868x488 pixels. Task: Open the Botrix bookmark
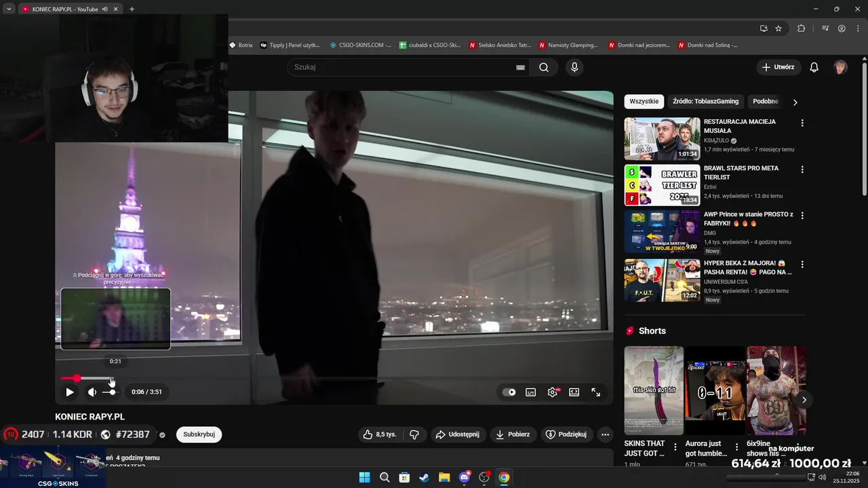[241, 45]
